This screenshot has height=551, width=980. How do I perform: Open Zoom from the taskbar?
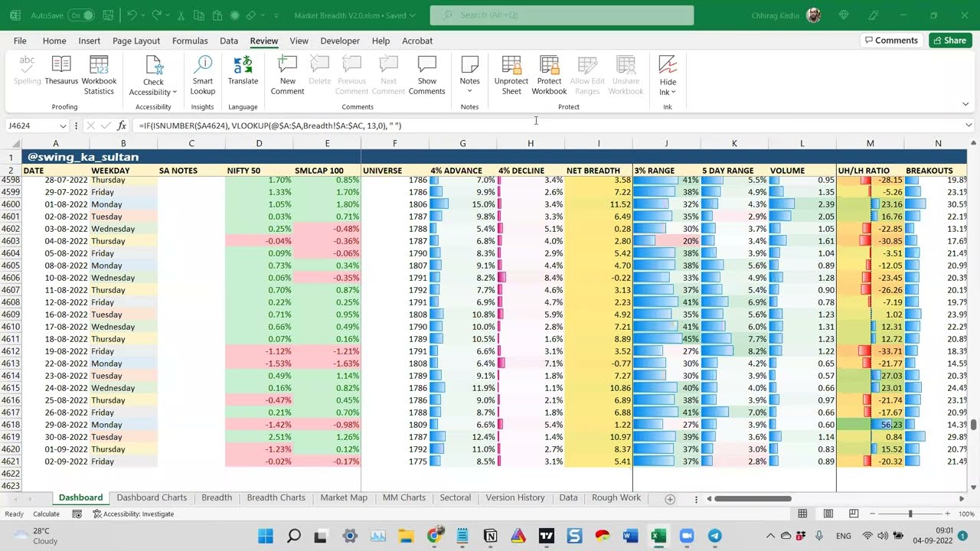pos(686,536)
